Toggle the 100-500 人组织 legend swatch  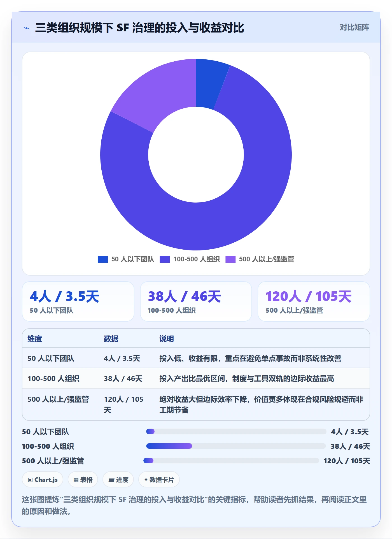(x=165, y=259)
